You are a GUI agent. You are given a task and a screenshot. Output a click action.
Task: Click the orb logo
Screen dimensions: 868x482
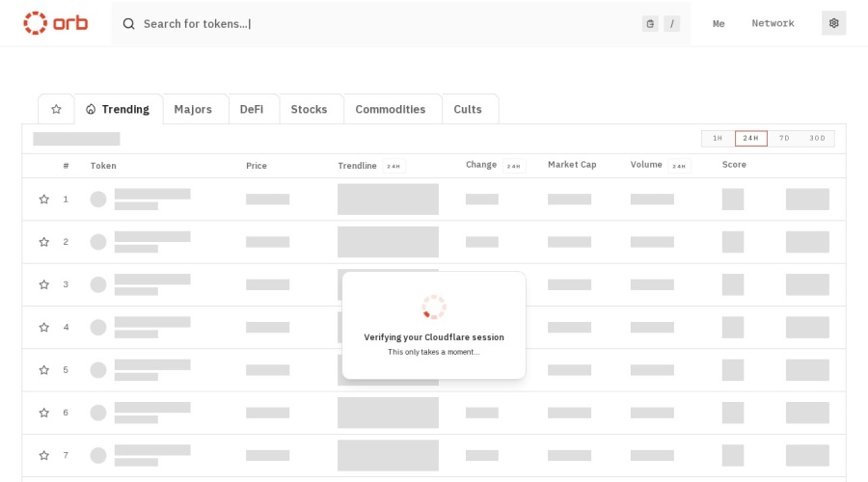pos(55,23)
